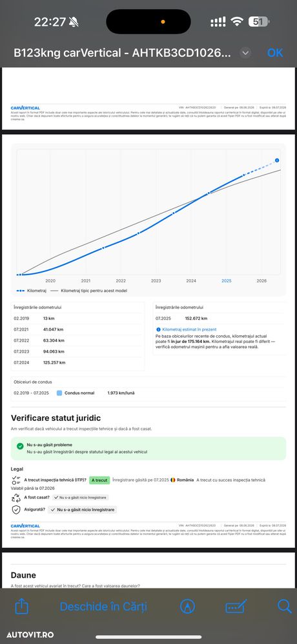Expand the document title chevron dropdown
The width and height of the screenshot is (297, 644).
[245, 53]
